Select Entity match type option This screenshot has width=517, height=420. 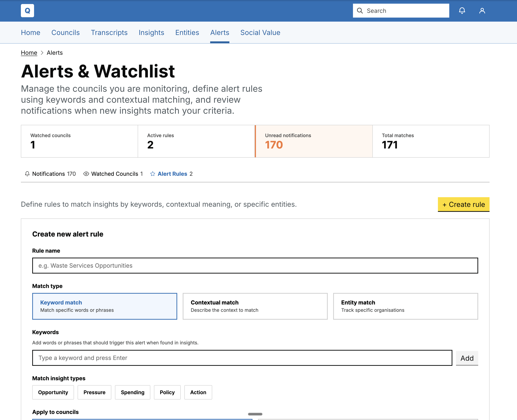[405, 306]
